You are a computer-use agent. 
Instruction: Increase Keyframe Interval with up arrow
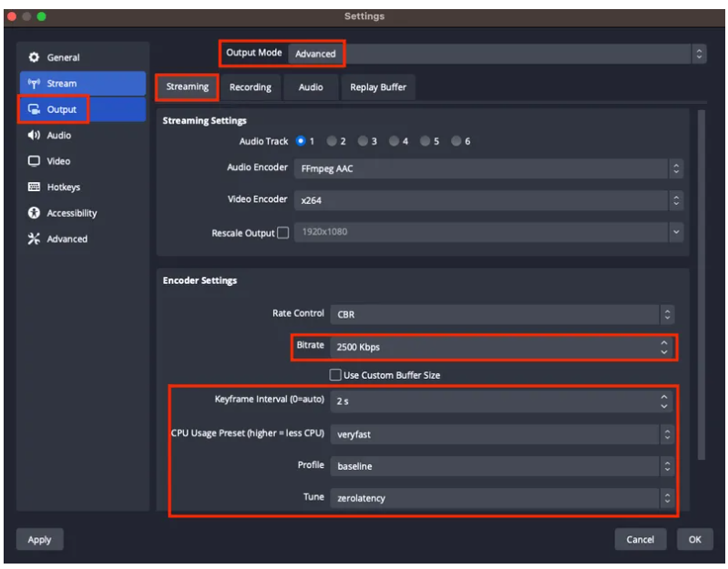[664, 397]
